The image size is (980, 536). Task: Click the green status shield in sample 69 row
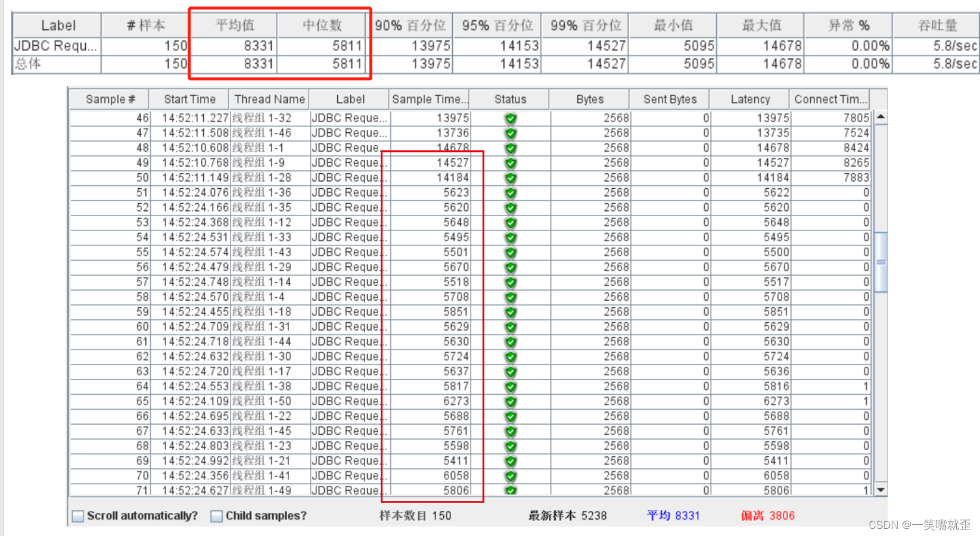point(511,461)
